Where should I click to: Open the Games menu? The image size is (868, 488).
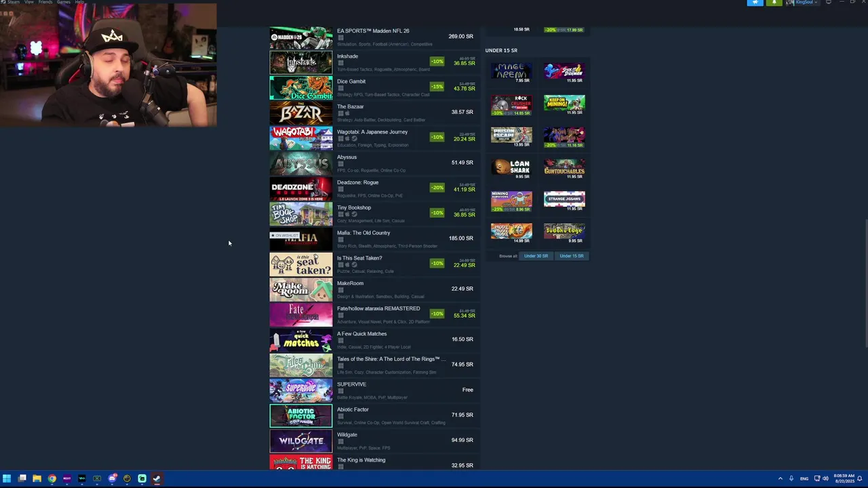tap(64, 2)
